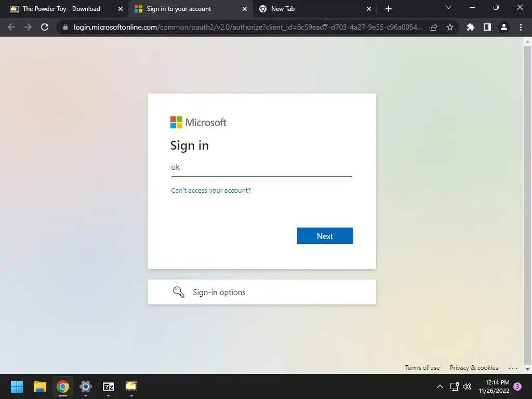Open the Chrome three-dot menu
Image resolution: width=532 pixels, height=399 pixels.
click(x=521, y=27)
